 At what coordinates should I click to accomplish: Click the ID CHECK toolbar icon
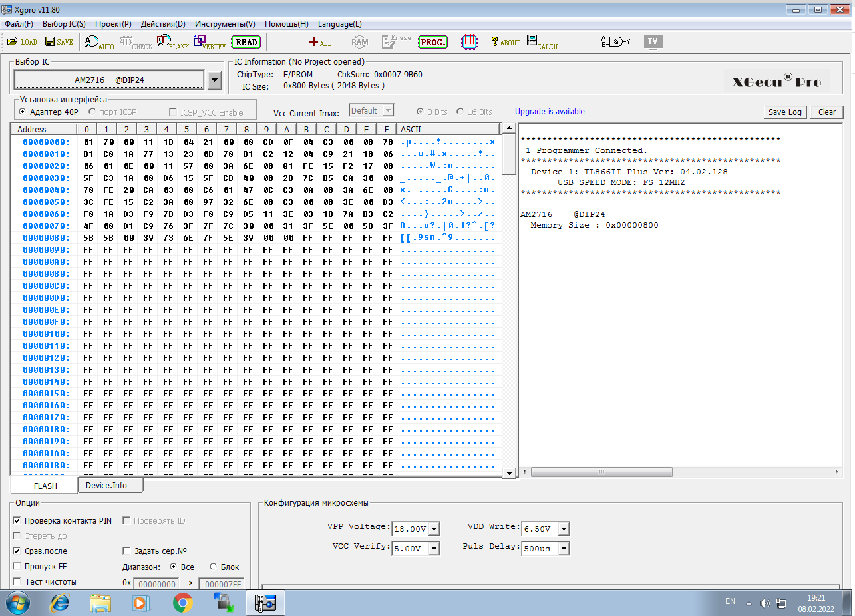(x=136, y=42)
